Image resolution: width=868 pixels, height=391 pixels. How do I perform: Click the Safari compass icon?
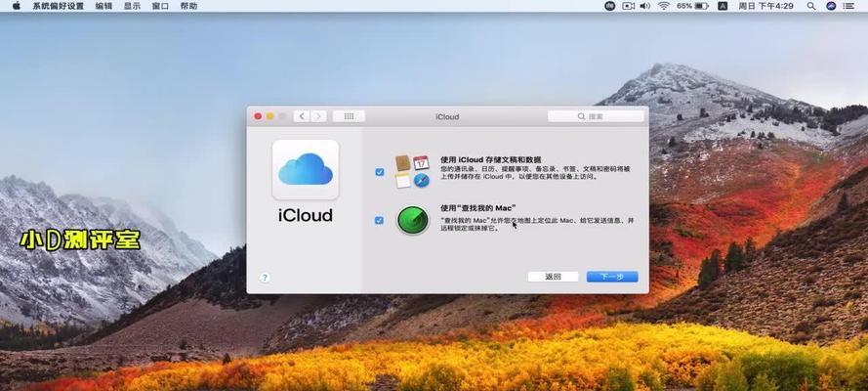421,180
